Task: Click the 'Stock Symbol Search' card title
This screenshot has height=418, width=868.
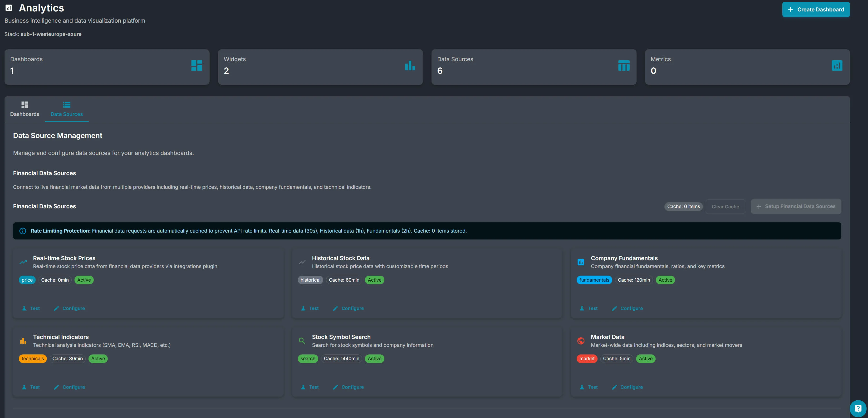Action: pos(341,337)
